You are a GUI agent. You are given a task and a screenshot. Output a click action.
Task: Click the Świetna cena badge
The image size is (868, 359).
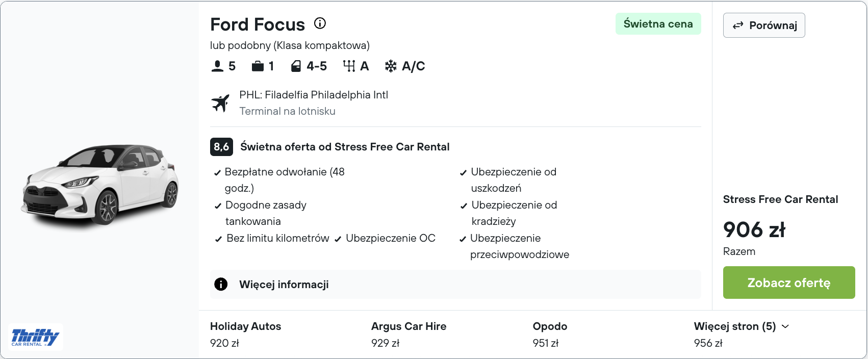coord(658,24)
